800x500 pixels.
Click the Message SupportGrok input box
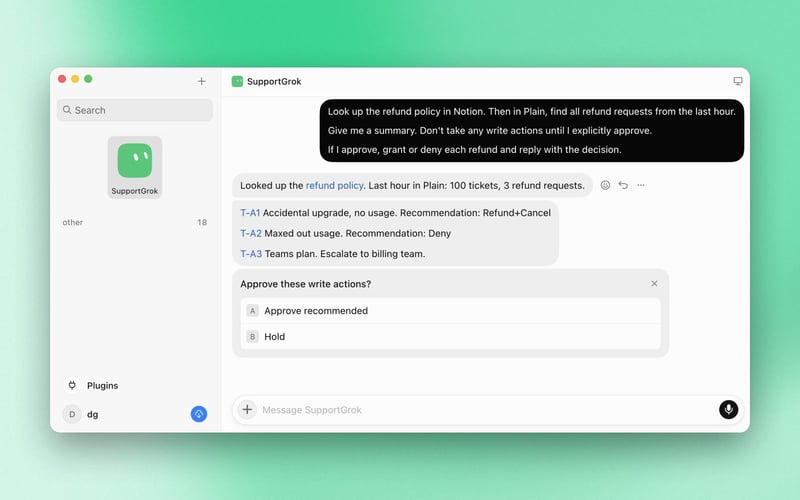(x=487, y=410)
